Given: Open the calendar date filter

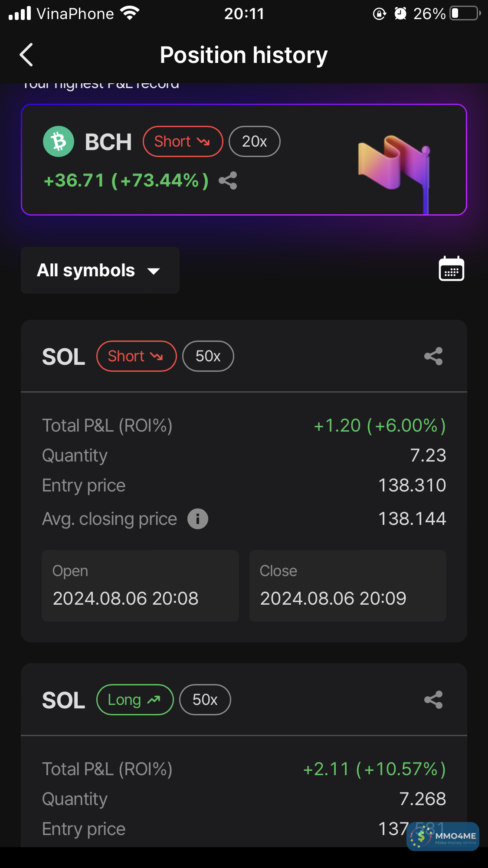Looking at the screenshot, I should (451, 269).
